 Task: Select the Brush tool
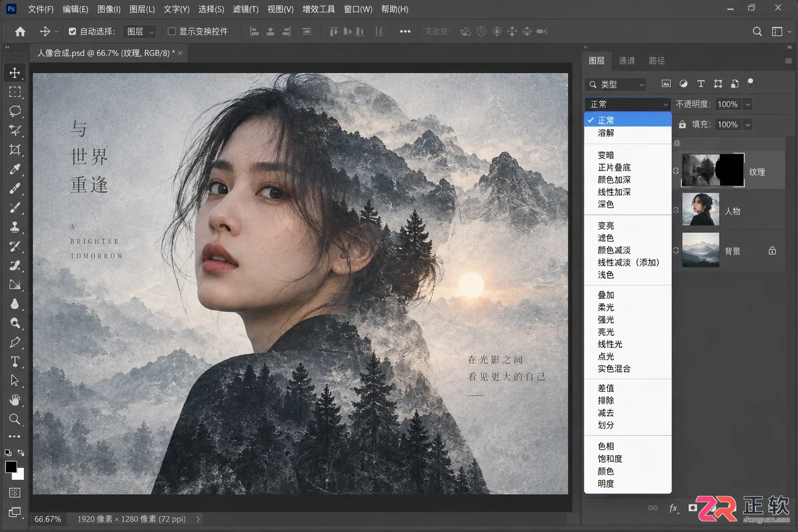15,207
